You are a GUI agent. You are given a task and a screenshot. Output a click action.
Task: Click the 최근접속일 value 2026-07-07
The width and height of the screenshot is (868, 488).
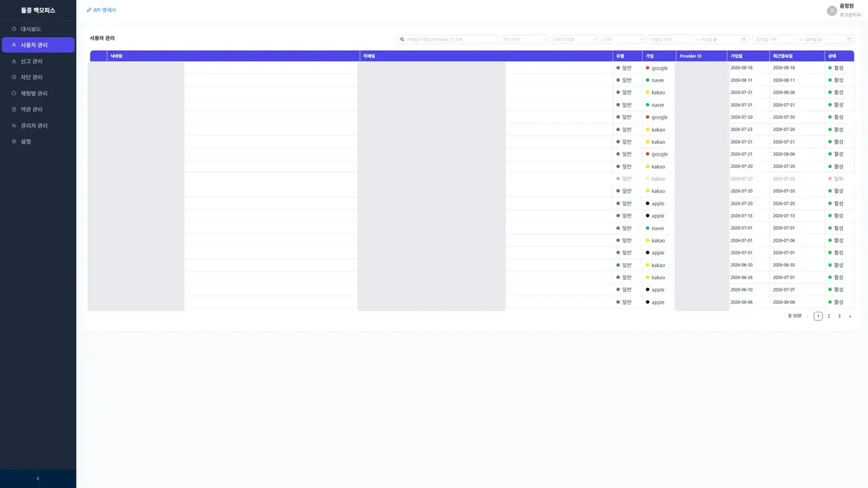coord(784,289)
